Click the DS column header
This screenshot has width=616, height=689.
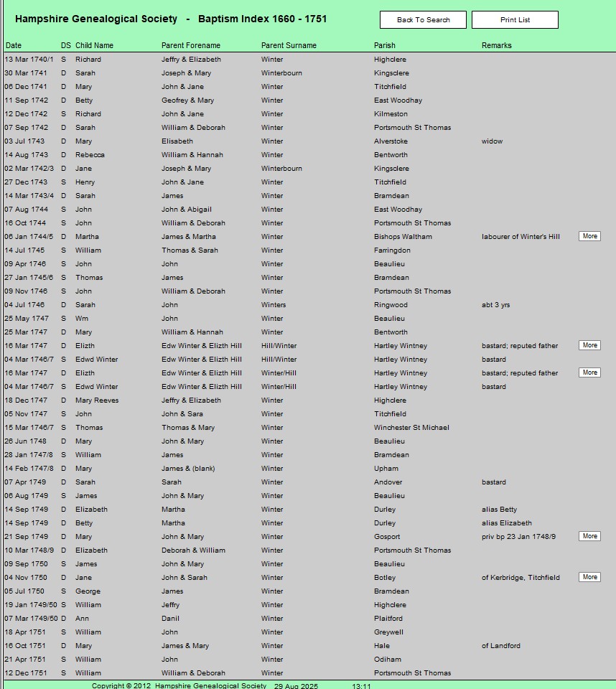[65, 45]
